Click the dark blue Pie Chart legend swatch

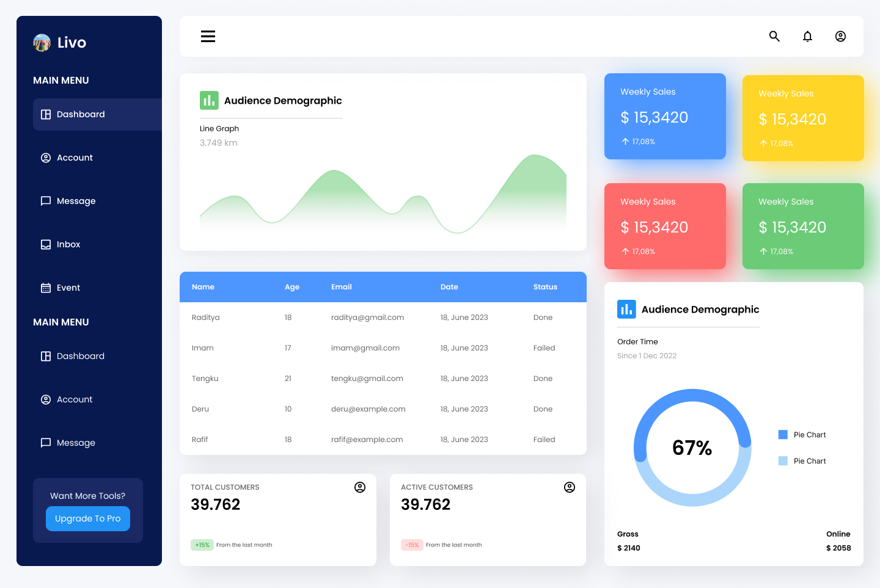pos(783,435)
